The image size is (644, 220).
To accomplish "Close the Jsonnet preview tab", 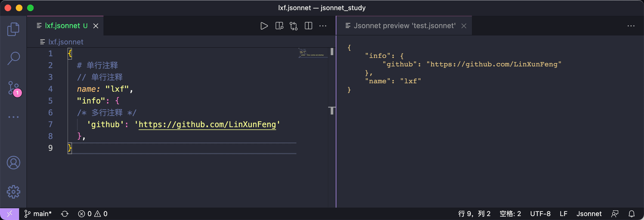I will (x=464, y=26).
